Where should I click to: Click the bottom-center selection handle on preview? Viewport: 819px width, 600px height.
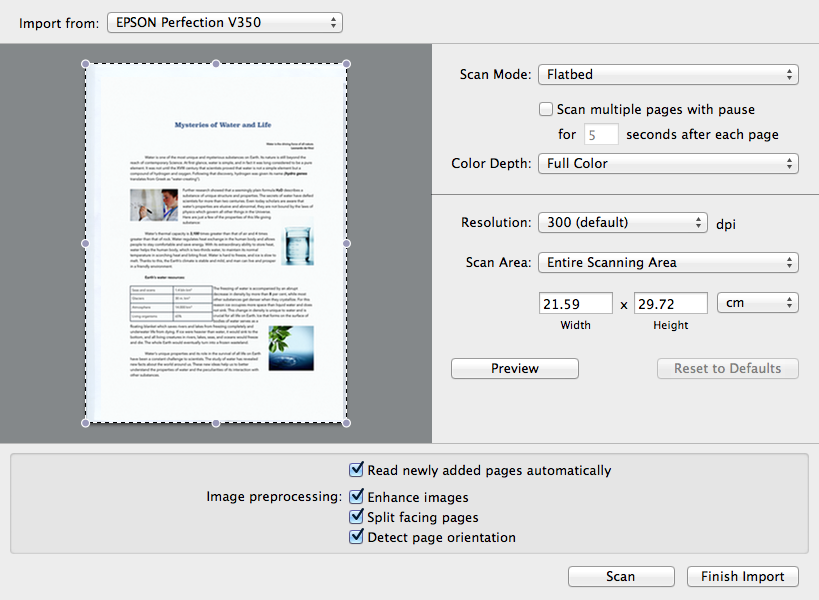[215, 424]
